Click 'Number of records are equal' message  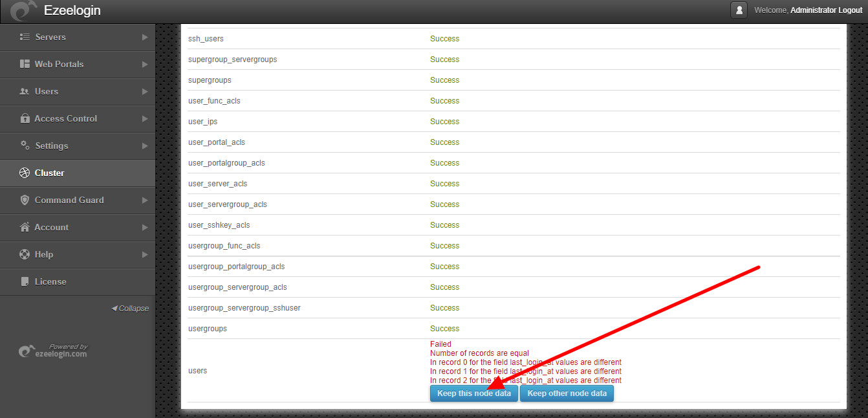[479, 353]
